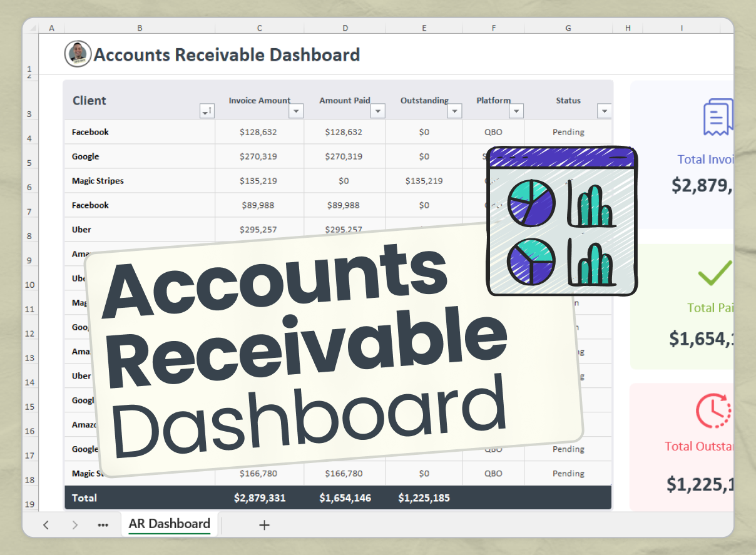The height and width of the screenshot is (555, 756).
Task: Open the Client column filter dropdown
Action: tap(207, 111)
